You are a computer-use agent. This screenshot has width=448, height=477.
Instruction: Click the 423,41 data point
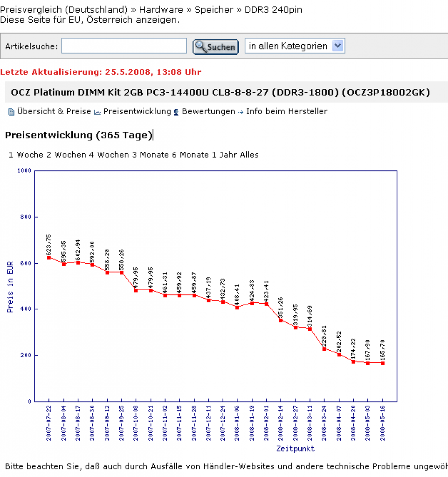tap(266, 304)
